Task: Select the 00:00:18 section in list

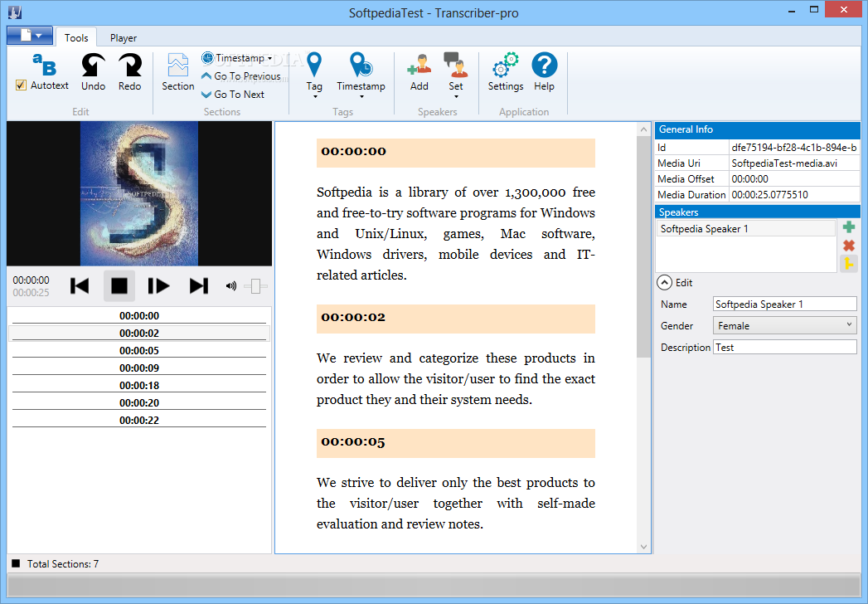Action: (139, 386)
